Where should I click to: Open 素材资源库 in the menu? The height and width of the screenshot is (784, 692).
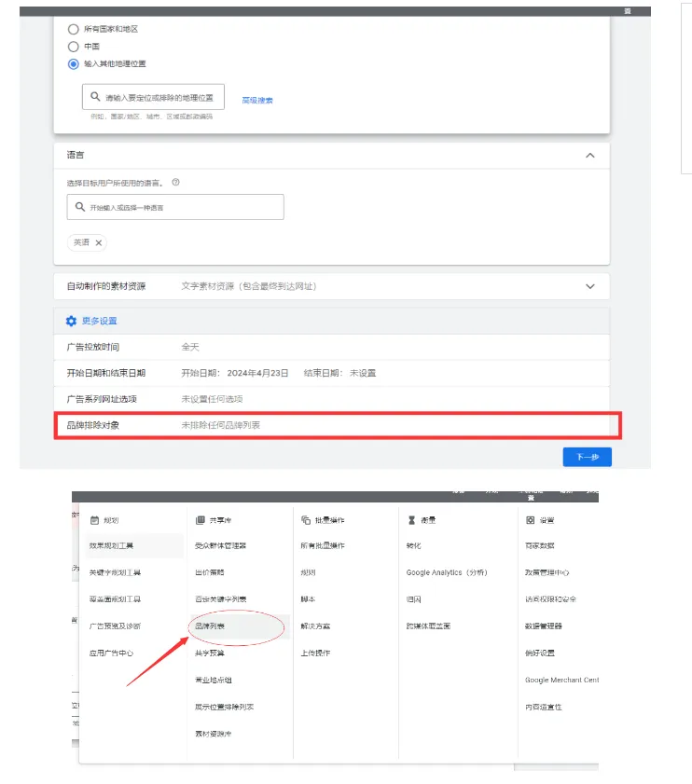click(x=214, y=734)
